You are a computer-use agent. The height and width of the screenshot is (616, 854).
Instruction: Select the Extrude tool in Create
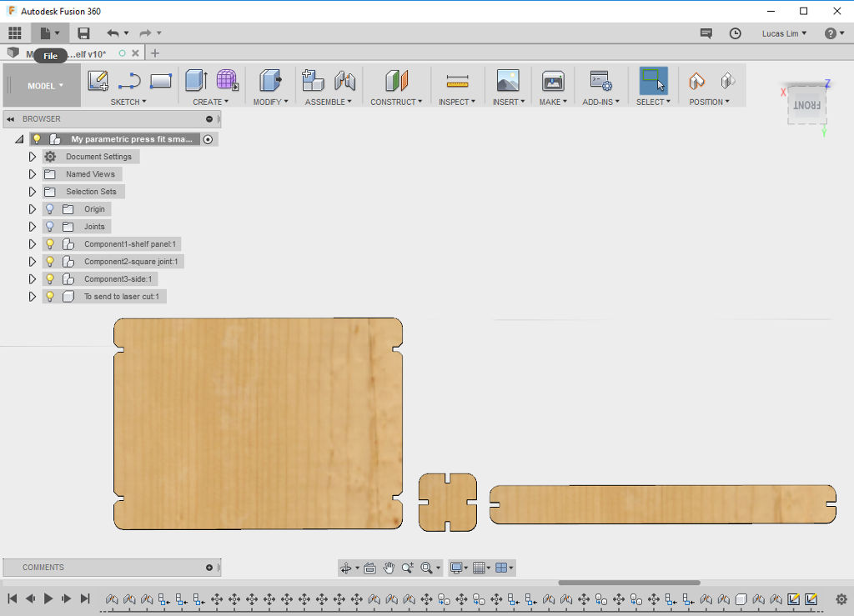tap(196, 81)
